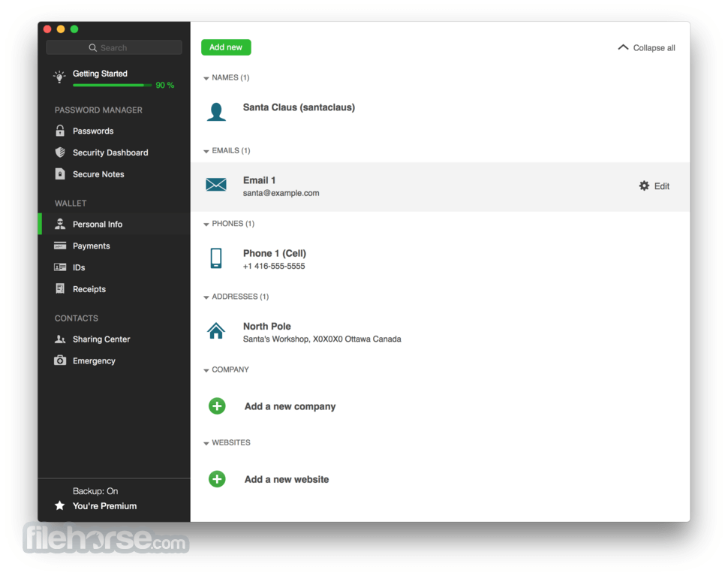The image size is (728, 576).
Task: Click the yellow minimize window button
Action: coord(61,29)
